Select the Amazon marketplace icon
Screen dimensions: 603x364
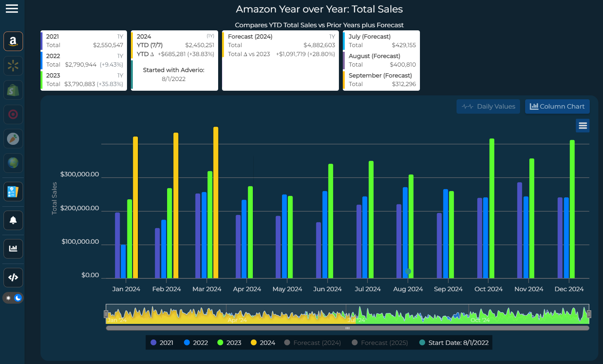[13, 41]
